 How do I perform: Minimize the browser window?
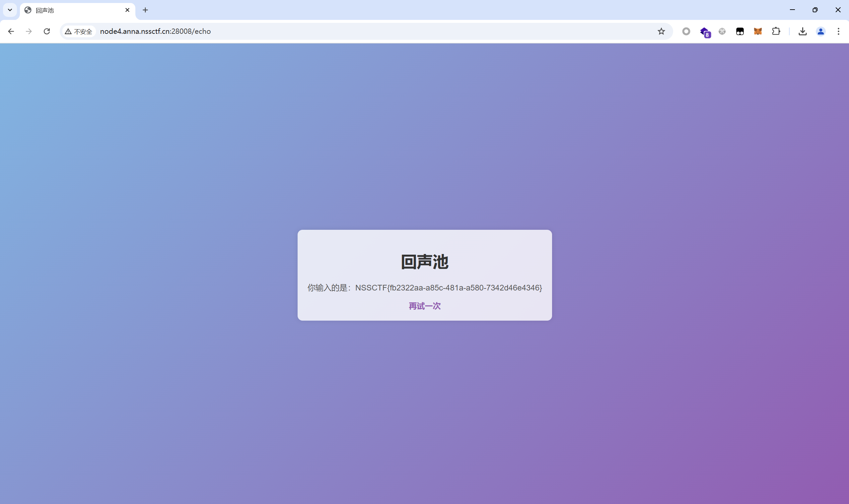pyautogui.click(x=792, y=10)
